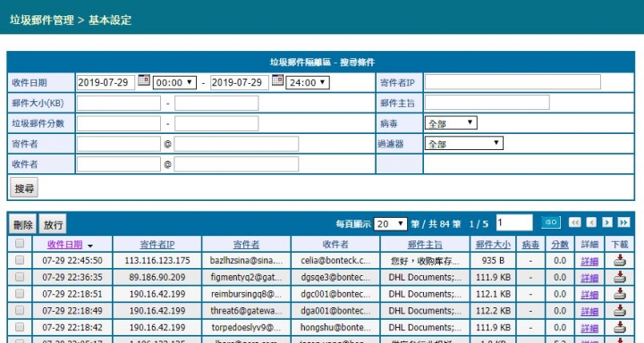Sort the table by 郵件大小 column
The height and width of the screenshot is (343, 644).
pos(493,245)
